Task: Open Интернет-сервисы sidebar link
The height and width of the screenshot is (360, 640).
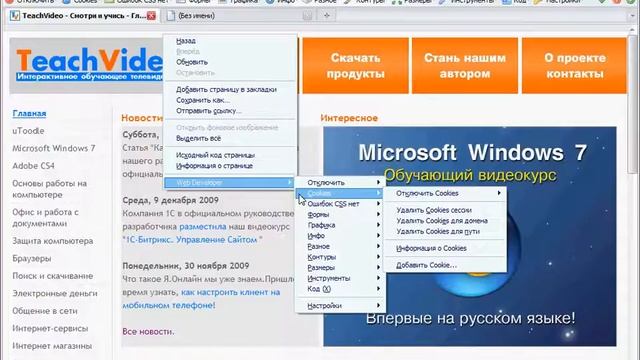Action: pos(50,329)
